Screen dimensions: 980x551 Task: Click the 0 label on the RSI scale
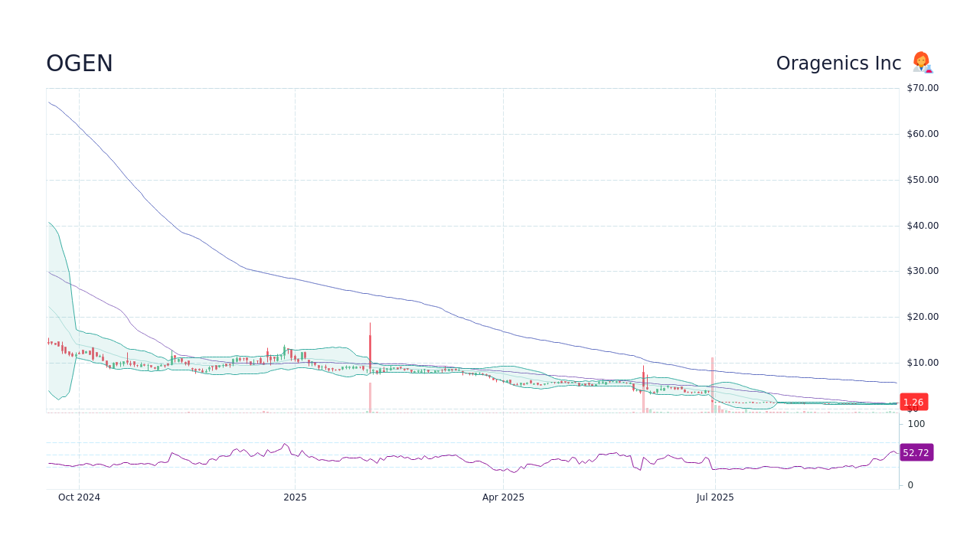[910, 484]
